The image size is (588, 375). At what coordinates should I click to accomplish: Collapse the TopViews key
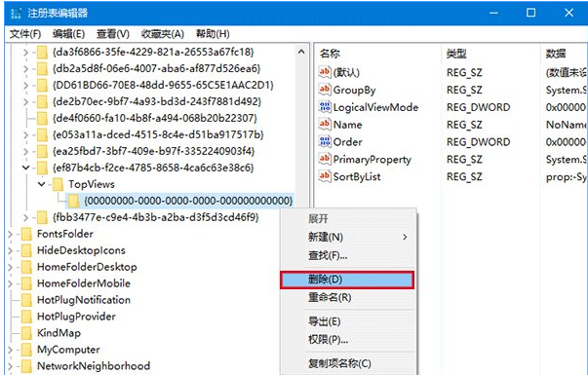click(x=42, y=184)
